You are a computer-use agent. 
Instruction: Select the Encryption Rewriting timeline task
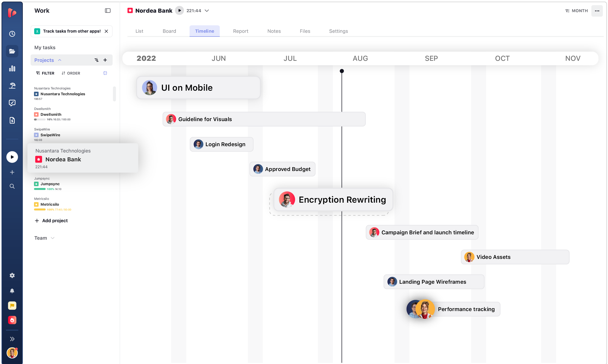[333, 200]
